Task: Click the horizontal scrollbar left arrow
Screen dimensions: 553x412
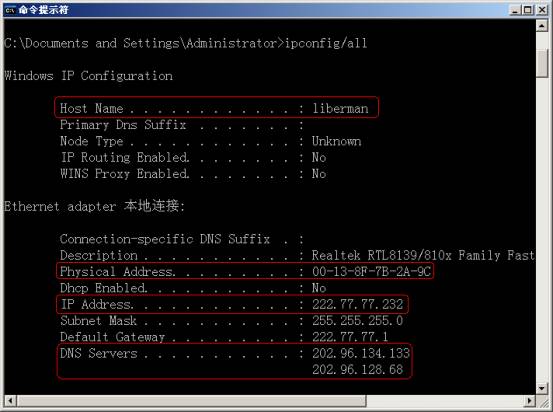Action: (10, 401)
